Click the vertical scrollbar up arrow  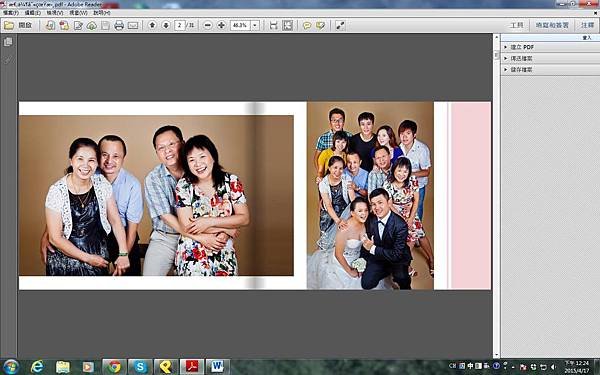496,38
